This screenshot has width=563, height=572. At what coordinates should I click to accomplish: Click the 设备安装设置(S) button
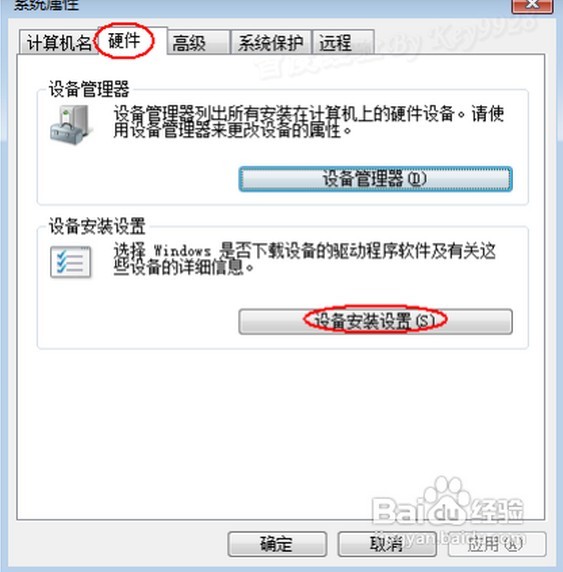[x=375, y=321]
